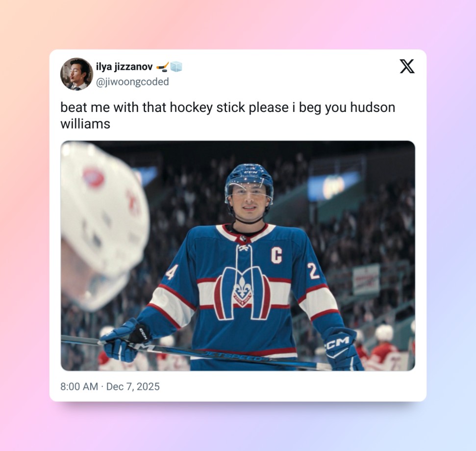Viewport: 476px width, 451px height.
Task: Click the JETSPEED hockey stick text
Action: pos(233,356)
